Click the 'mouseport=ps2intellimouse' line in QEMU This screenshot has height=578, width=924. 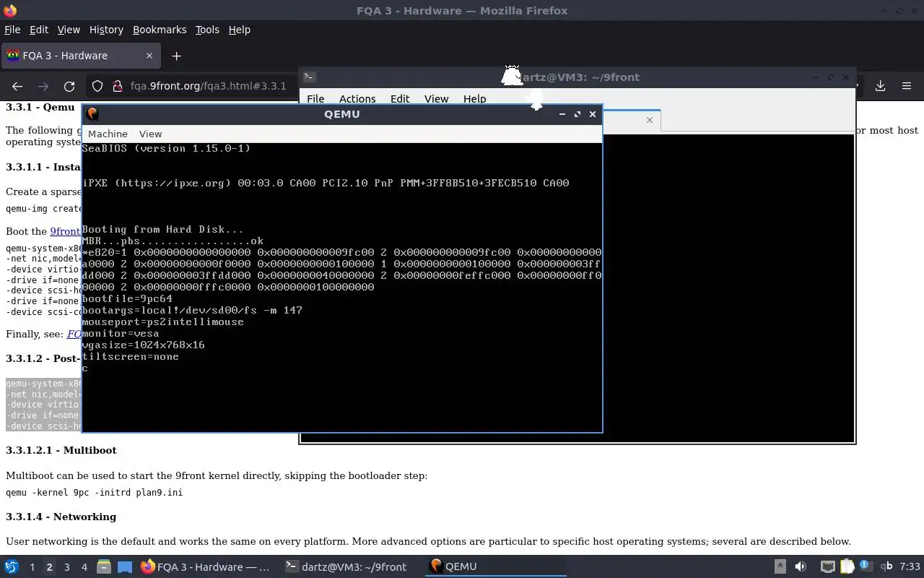(x=163, y=322)
